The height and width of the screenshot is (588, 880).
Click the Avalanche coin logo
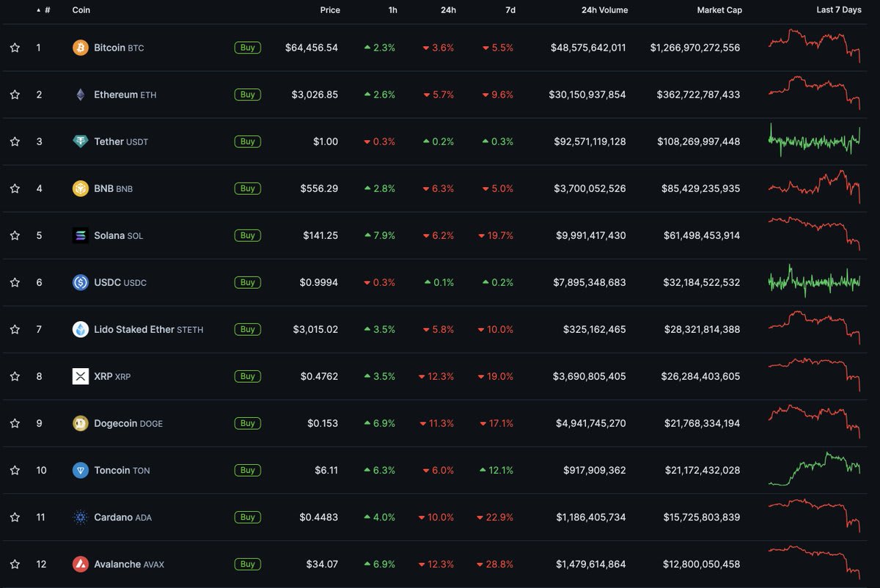coord(81,564)
